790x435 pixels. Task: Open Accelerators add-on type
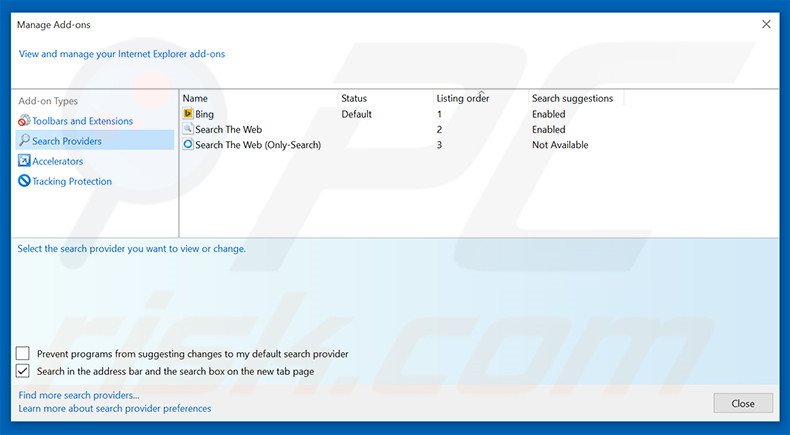coord(57,161)
